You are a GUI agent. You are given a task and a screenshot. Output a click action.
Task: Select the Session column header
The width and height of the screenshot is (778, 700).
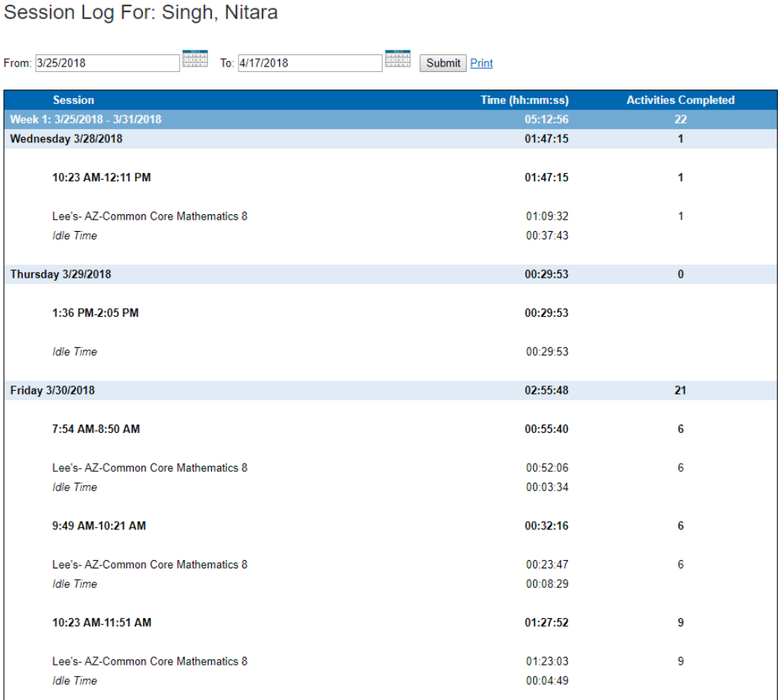(73, 99)
